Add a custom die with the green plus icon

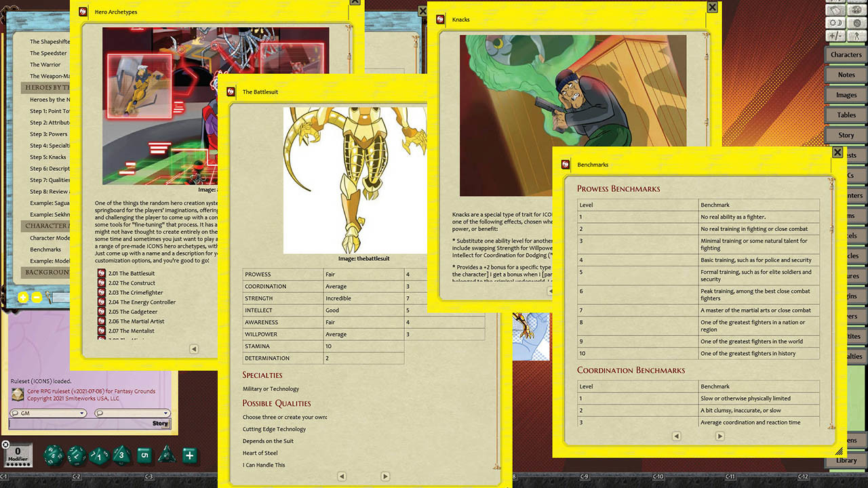(190, 454)
